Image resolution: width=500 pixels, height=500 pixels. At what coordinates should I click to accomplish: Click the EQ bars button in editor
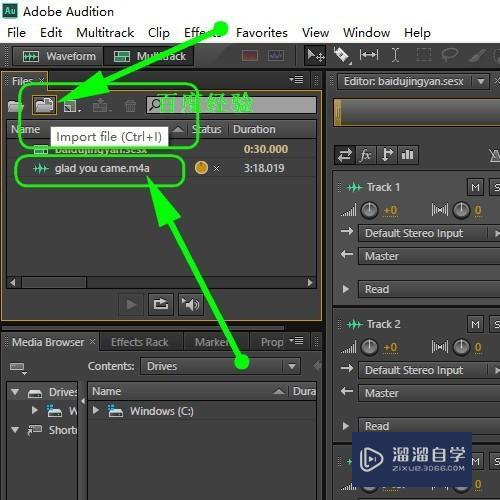click(407, 155)
